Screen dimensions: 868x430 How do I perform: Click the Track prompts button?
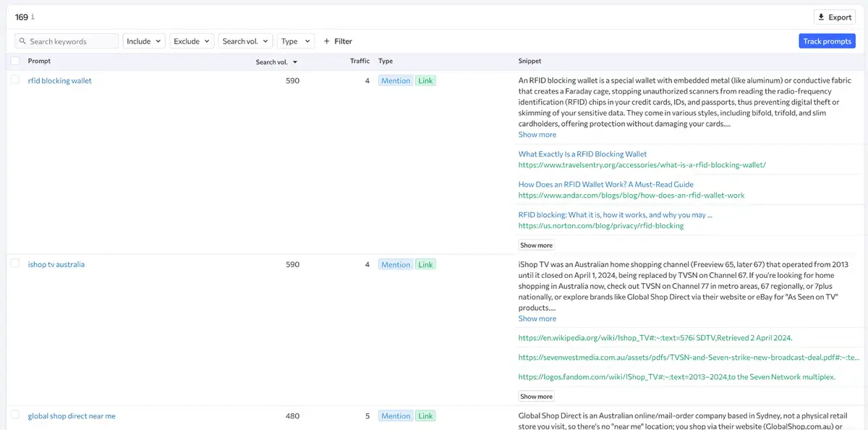pos(827,41)
